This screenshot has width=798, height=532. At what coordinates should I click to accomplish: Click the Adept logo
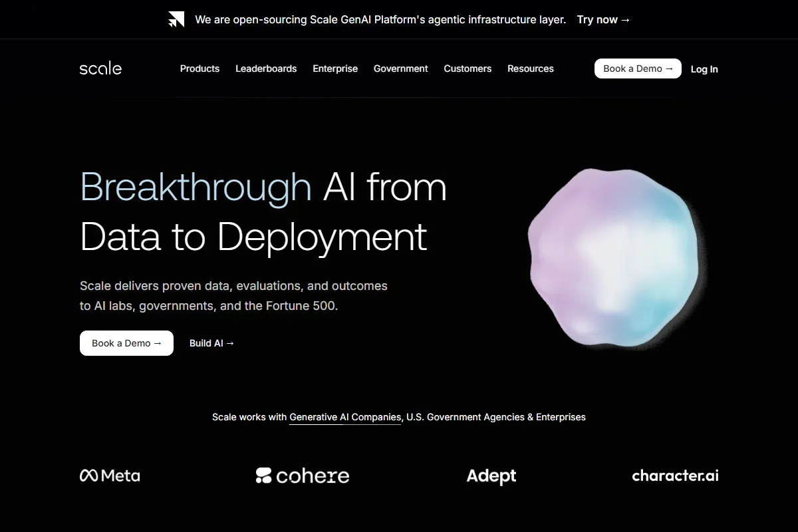[x=491, y=476]
